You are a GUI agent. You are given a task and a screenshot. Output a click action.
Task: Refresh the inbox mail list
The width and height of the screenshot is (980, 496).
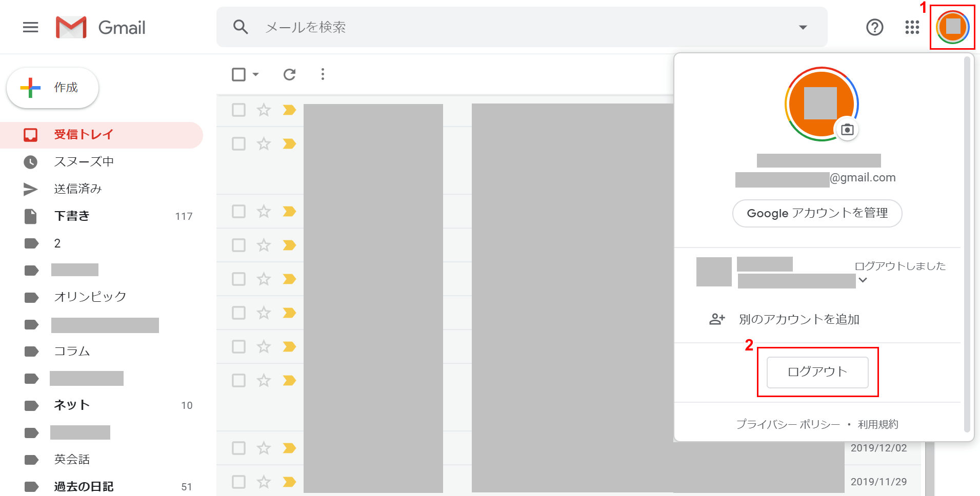tap(289, 75)
